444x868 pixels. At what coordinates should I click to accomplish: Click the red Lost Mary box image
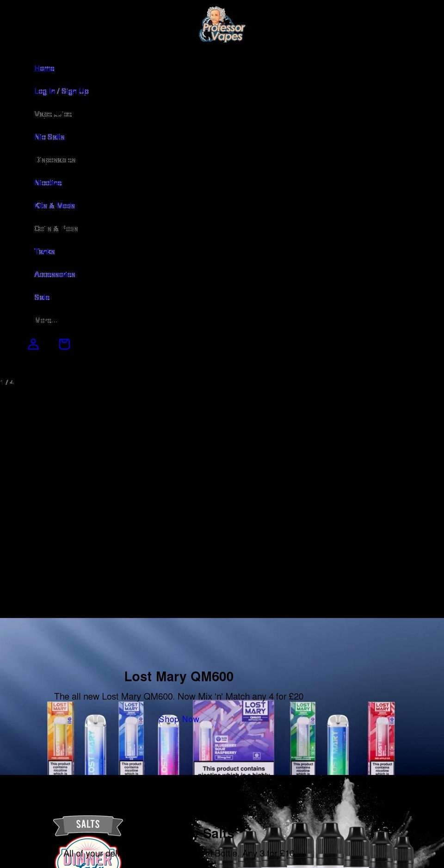click(382, 738)
